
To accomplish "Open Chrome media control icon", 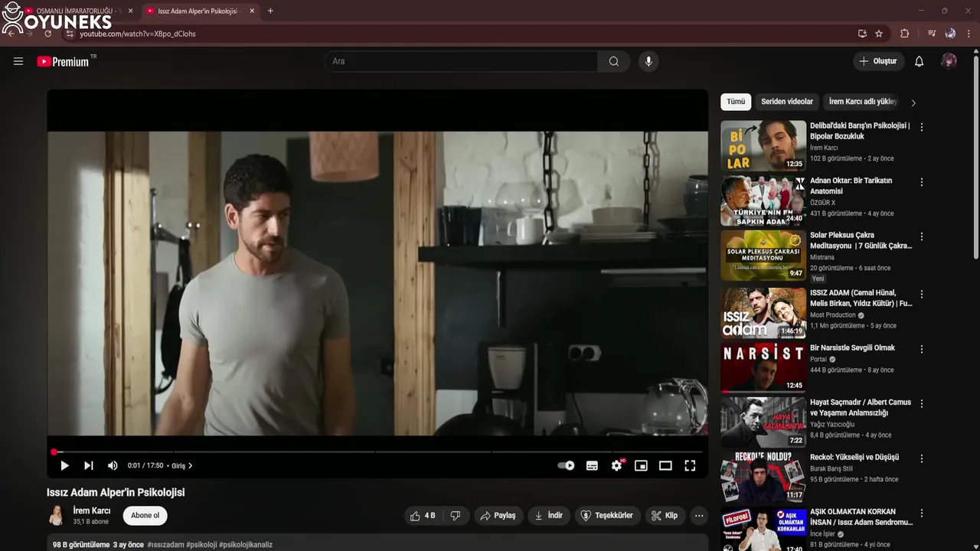I will tap(932, 34).
